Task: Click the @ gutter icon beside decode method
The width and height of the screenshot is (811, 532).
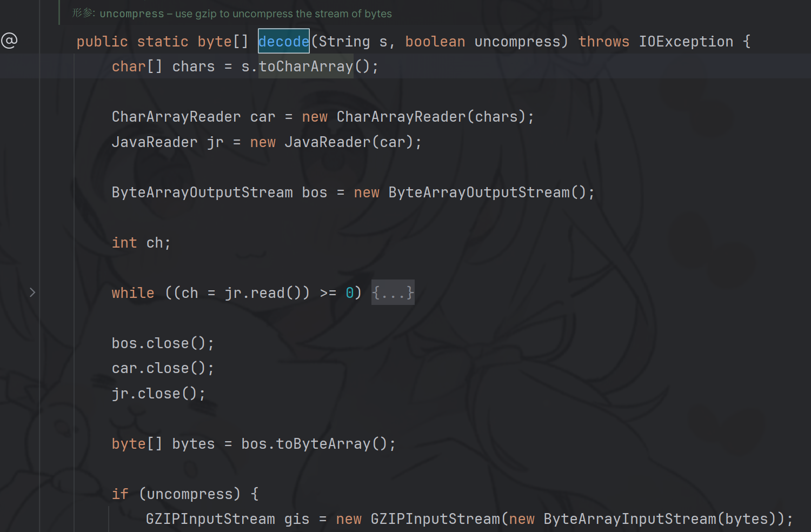Action: click(x=9, y=41)
